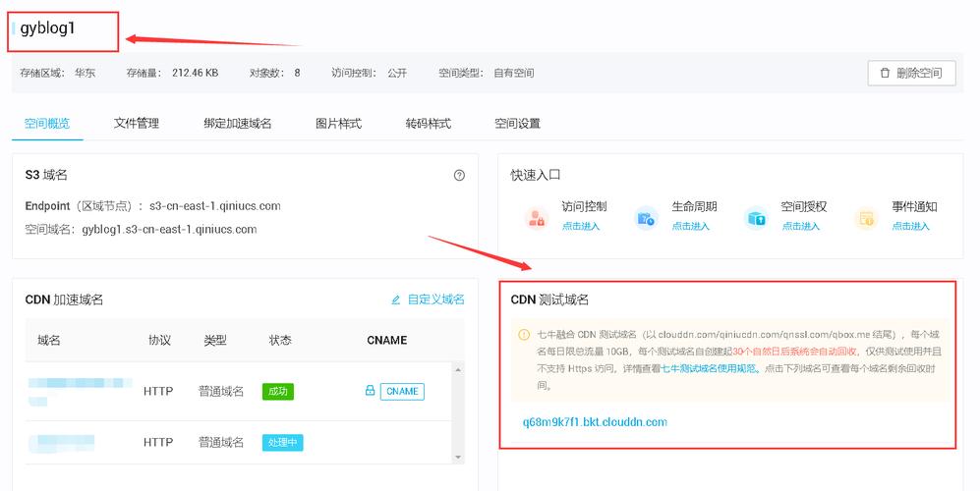Click the lock icon beside CNAME button
Viewport: 980px width, 491px height.
370,391
